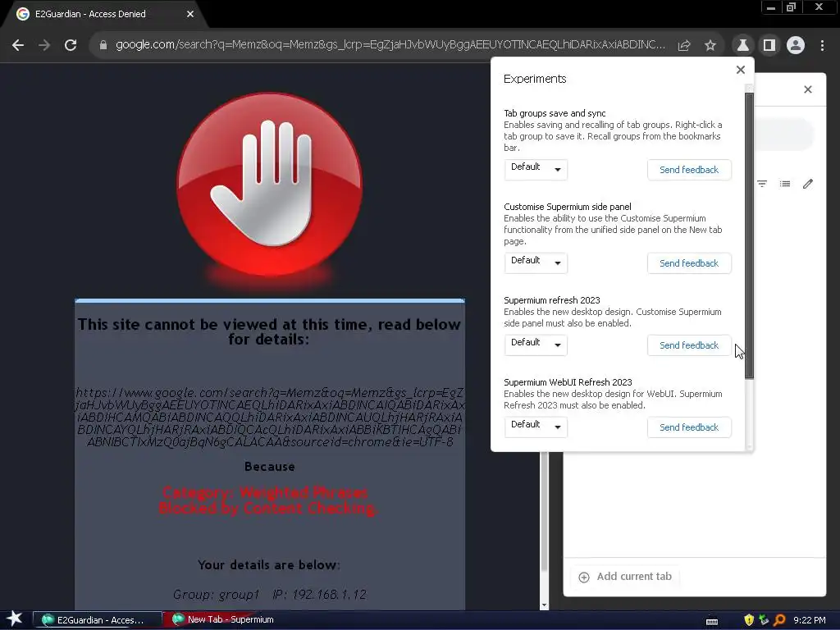Viewport: 840px width, 630px height.
Task: Click the 9:22 PM clock
Action: pos(810,620)
